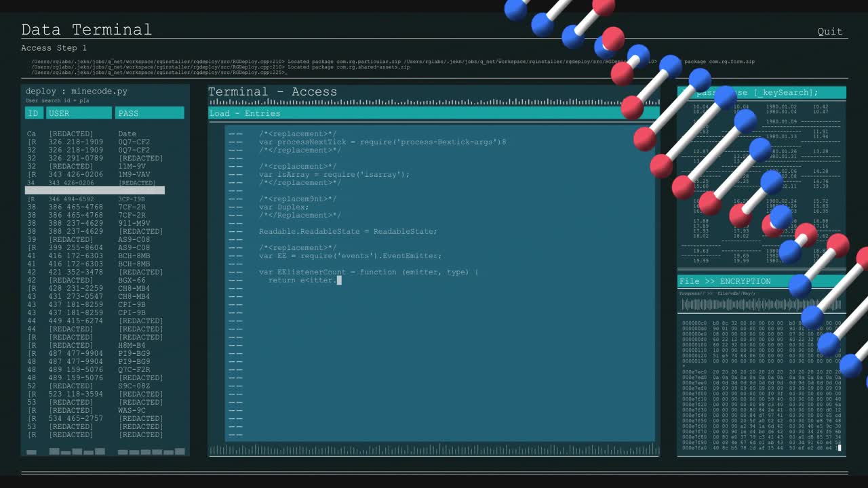The width and height of the screenshot is (868, 488).
Task: Click the '/*</Replacement>*/' comment line
Action: (x=300, y=215)
